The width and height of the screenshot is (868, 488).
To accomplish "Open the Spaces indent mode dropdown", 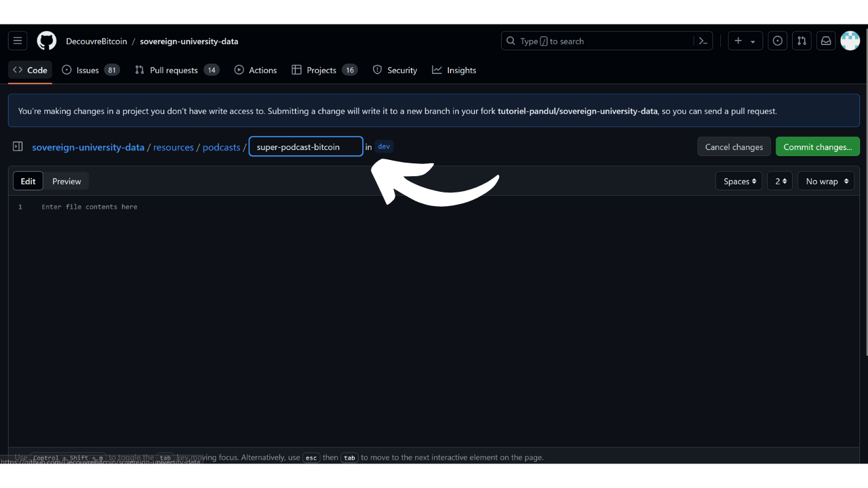I will click(x=738, y=181).
